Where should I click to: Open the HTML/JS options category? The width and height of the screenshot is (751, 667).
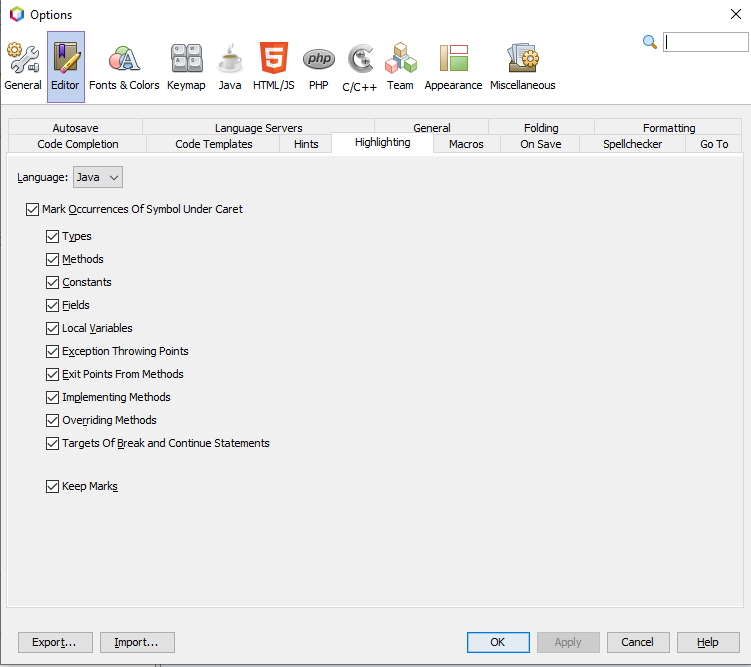[x=273, y=66]
